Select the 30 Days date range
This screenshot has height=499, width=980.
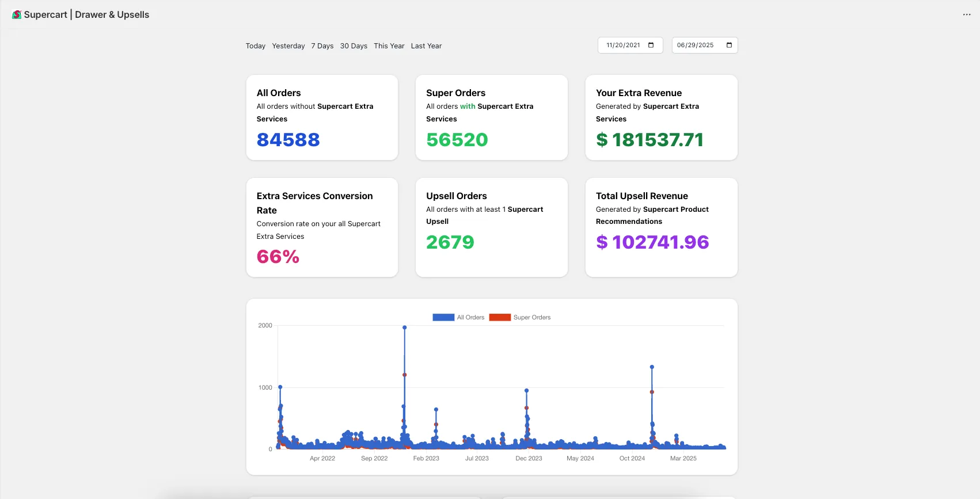[354, 46]
